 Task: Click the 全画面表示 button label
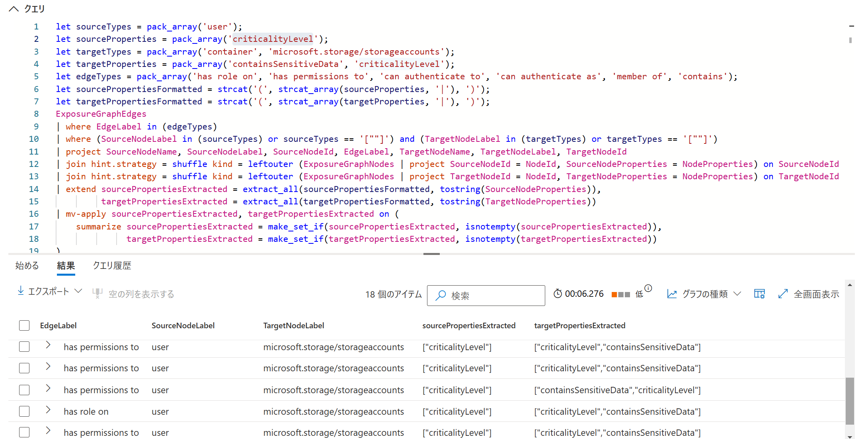click(x=816, y=294)
